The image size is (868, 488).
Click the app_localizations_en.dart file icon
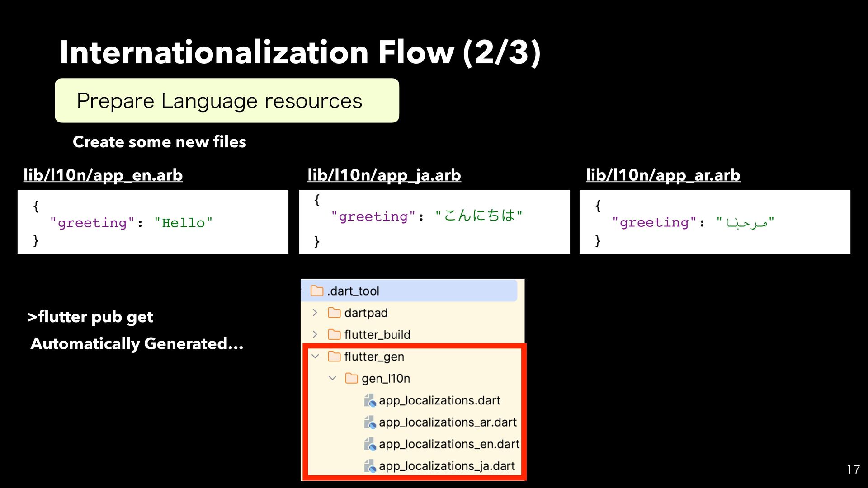(x=370, y=444)
